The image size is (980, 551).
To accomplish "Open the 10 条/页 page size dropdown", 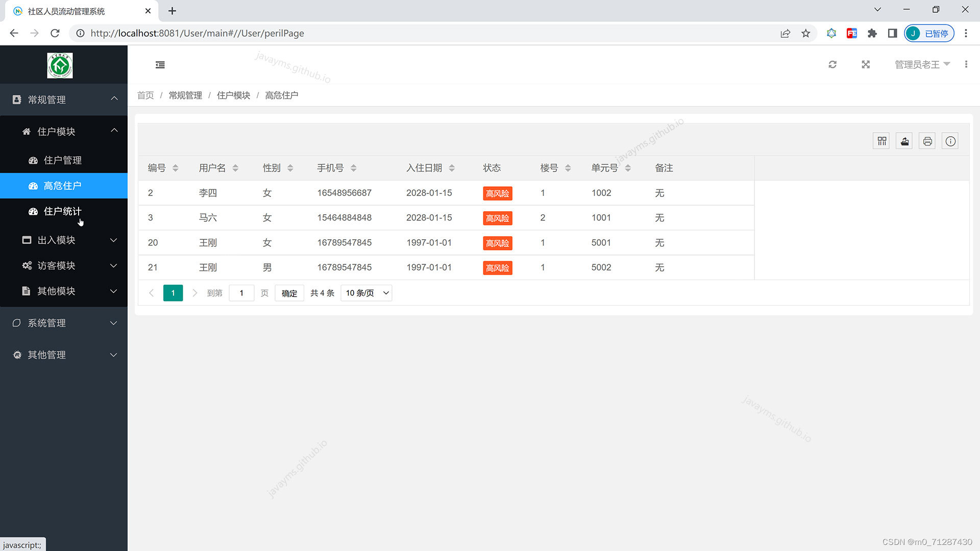I will pyautogui.click(x=366, y=293).
